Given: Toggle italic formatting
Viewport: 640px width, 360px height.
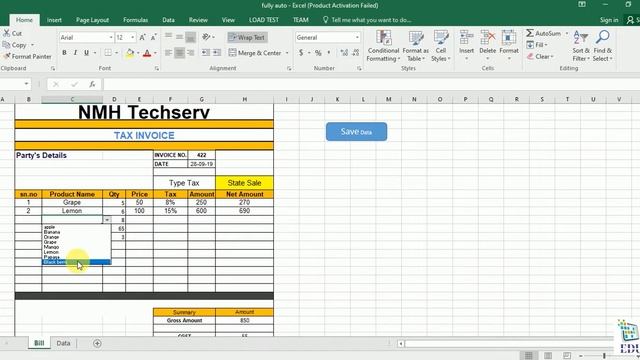Looking at the screenshot, I should (75, 53).
